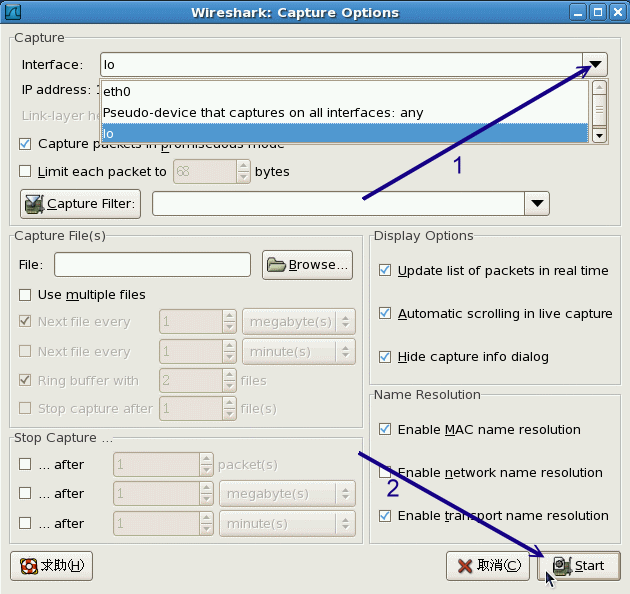Toggle Enable MAC name resolution
The height and width of the screenshot is (594, 630).
click(385, 429)
